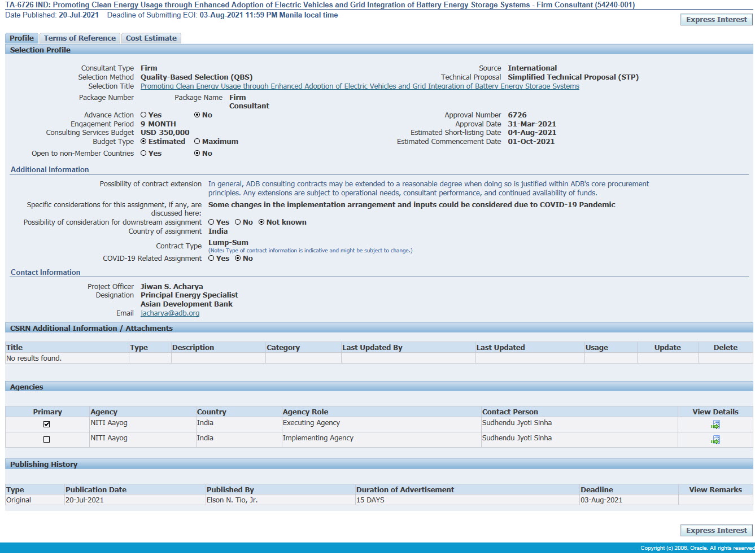This screenshot has height=560, width=755.
Task: Click the 'USD 350,000' budget value
Action: (165, 132)
